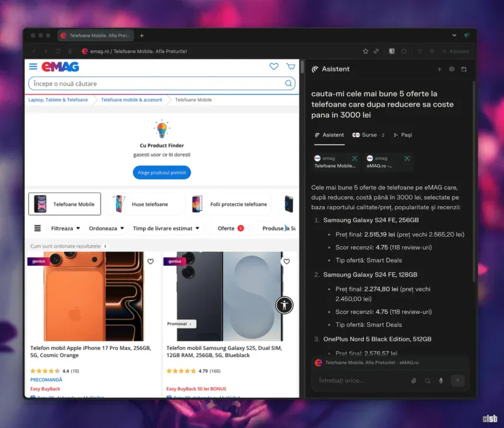Expand Timp de livrare estimat dropdown
This screenshot has width=504, height=428.
166,228
